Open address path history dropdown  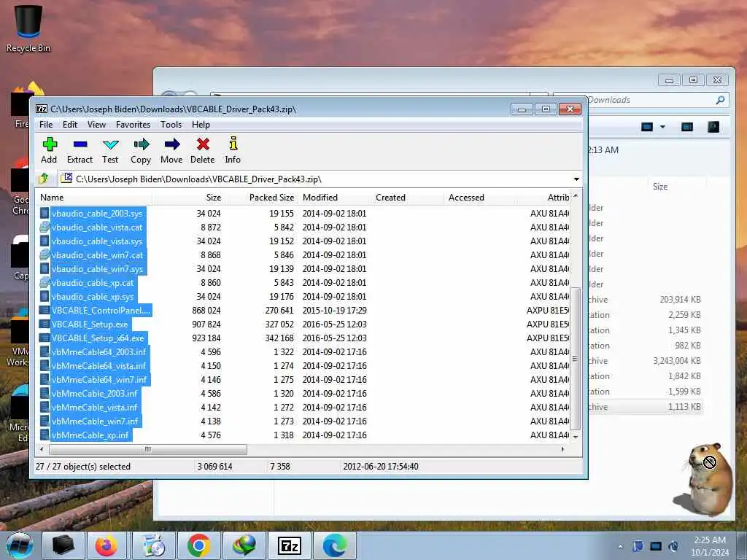point(576,179)
